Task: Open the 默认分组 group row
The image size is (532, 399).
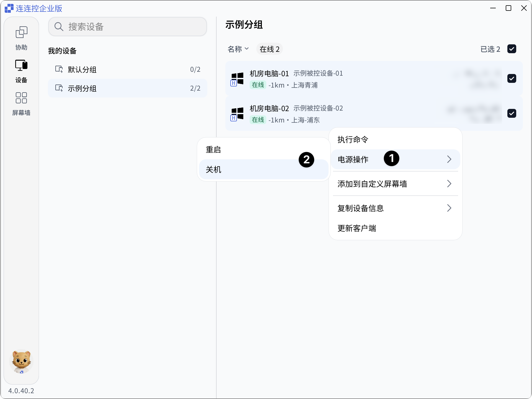Action: [x=128, y=69]
